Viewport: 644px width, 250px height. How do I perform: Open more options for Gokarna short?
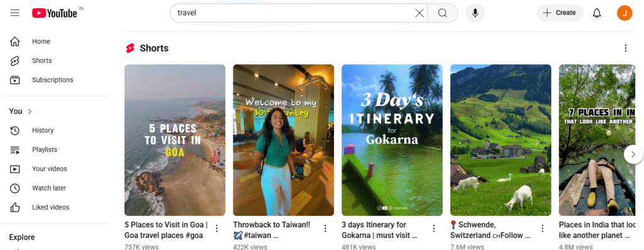[434, 229]
